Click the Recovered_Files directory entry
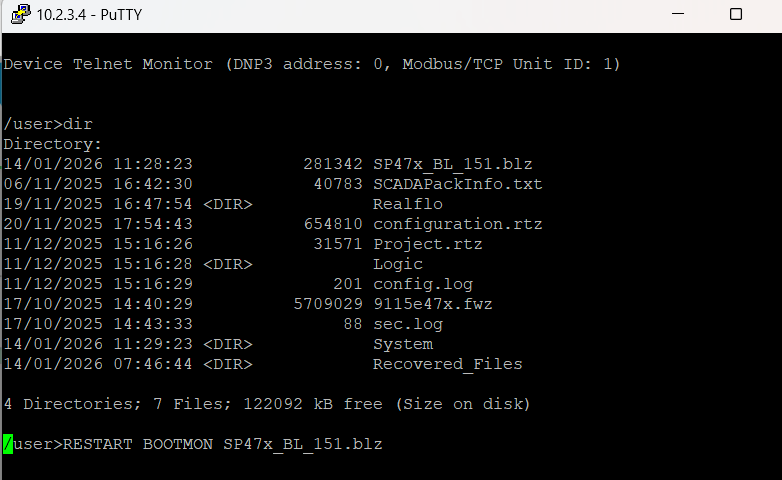782x480 pixels. tap(447, 364)
